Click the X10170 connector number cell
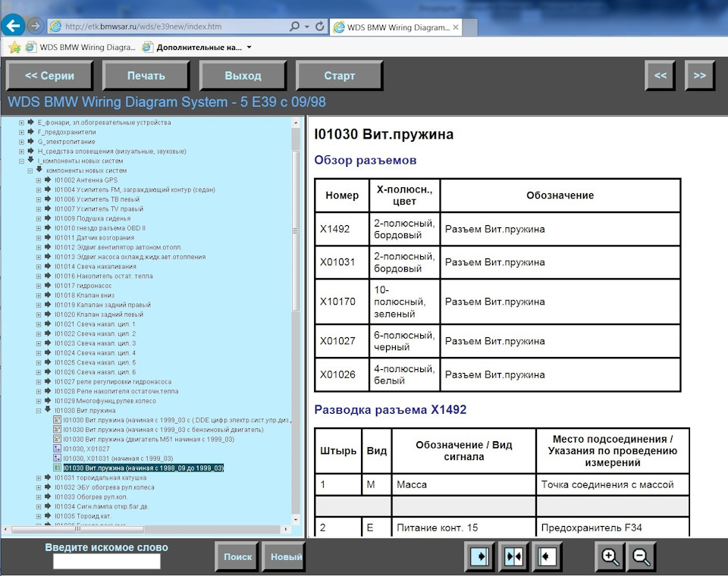Image resolution: width=728 pixels, height=576 pixels. [342, 302]
